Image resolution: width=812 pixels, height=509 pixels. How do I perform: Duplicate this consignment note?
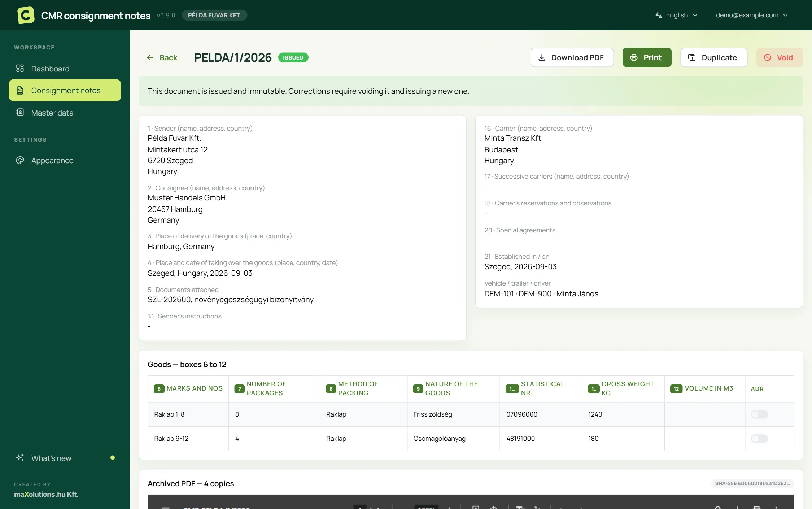[x=714, y=57]
